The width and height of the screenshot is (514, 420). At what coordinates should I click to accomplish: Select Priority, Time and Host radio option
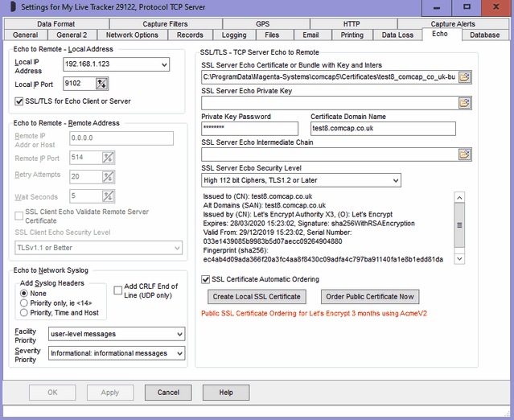click(25, 312)
